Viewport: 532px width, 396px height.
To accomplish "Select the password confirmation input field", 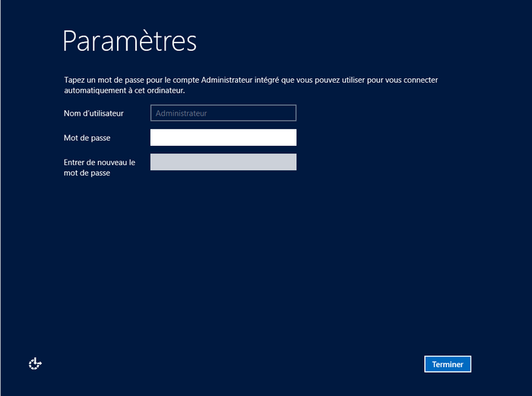I will click(223, 162).
